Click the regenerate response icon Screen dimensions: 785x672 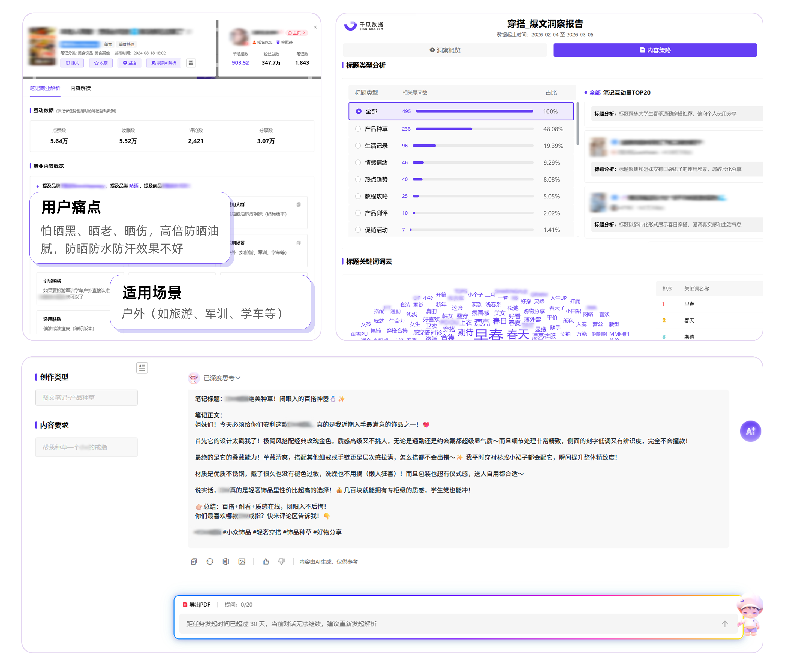[210, 561]
